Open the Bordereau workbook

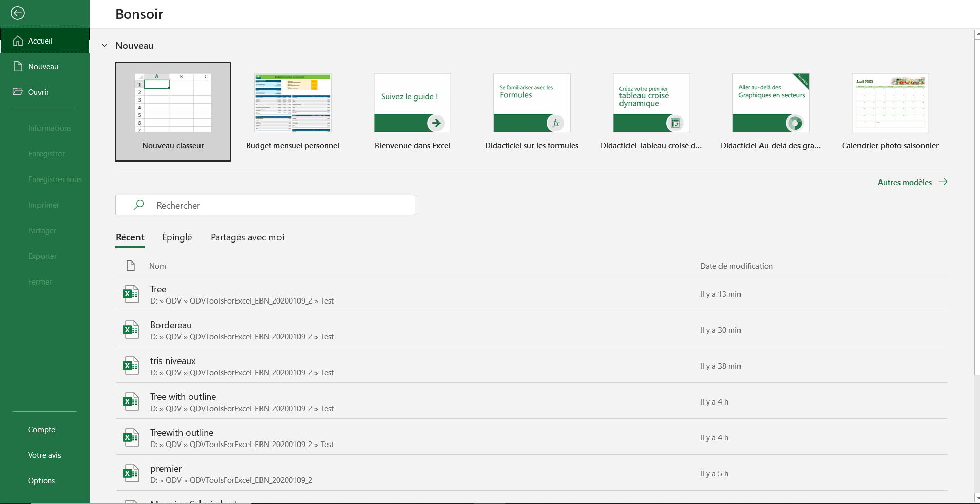coord(531,330)
